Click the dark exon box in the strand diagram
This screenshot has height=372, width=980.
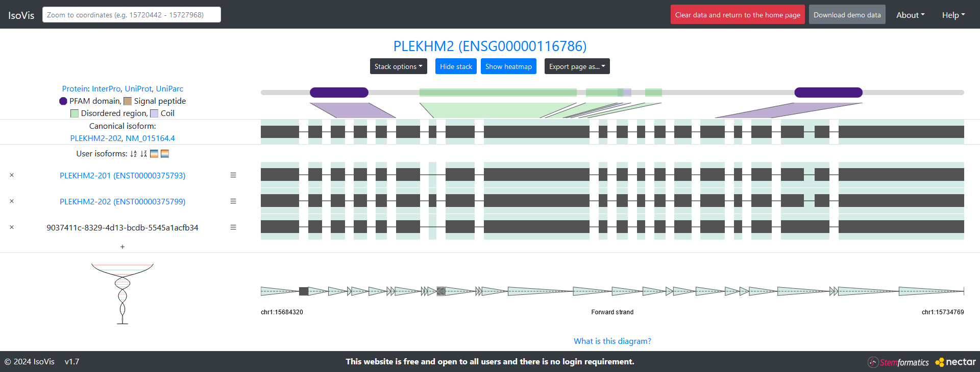[x=304, y=291]
